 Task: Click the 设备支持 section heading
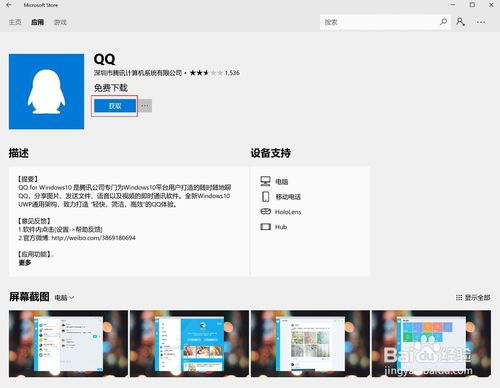(271, 153)
